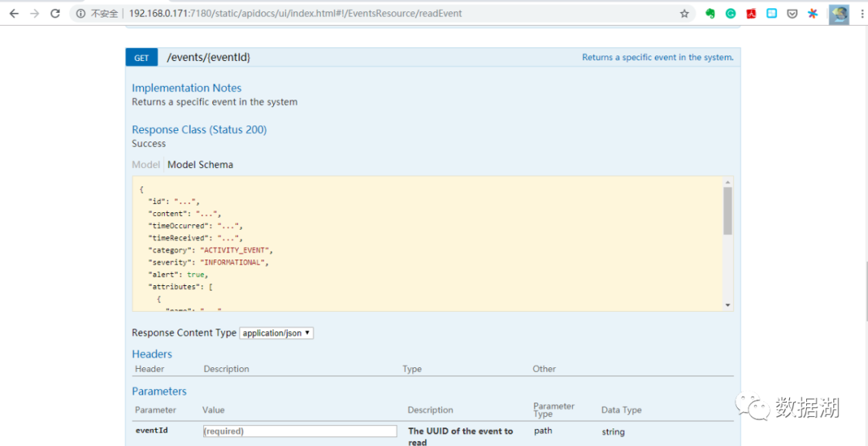Click the "Returns a specific event" summary link
This screenshot has width=868, height=446.
(x=657, y=58)
